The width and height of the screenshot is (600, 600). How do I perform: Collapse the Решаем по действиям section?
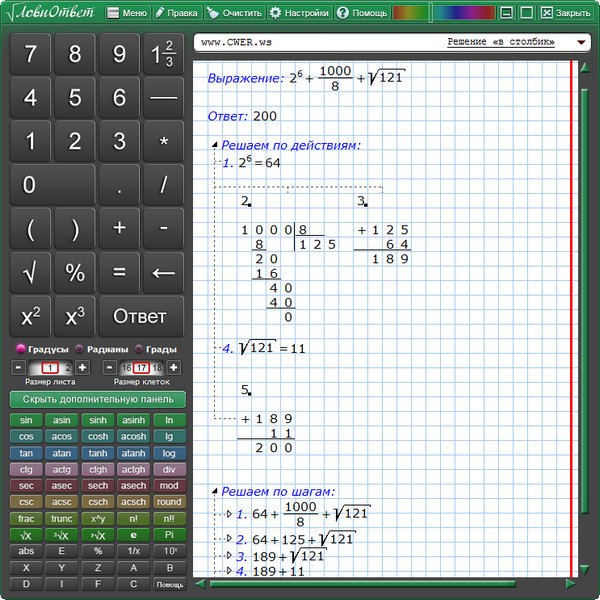coord(215,146)
